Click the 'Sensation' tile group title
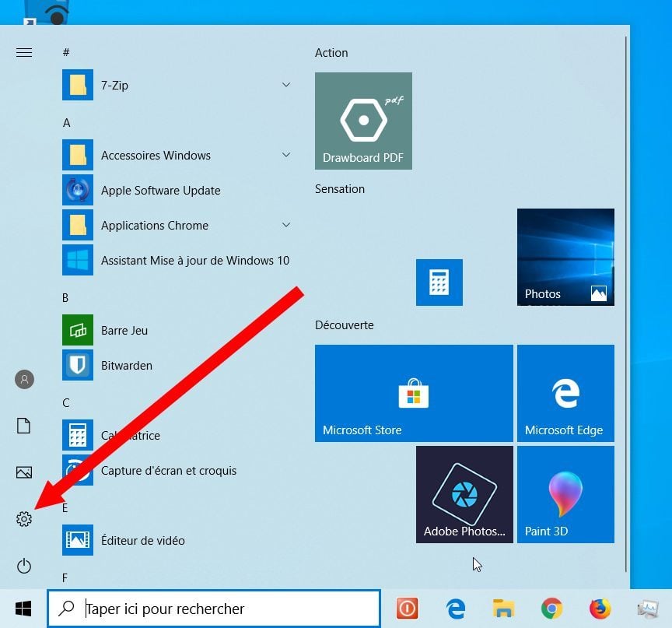672x628 pixels. [x=340, y=189]
